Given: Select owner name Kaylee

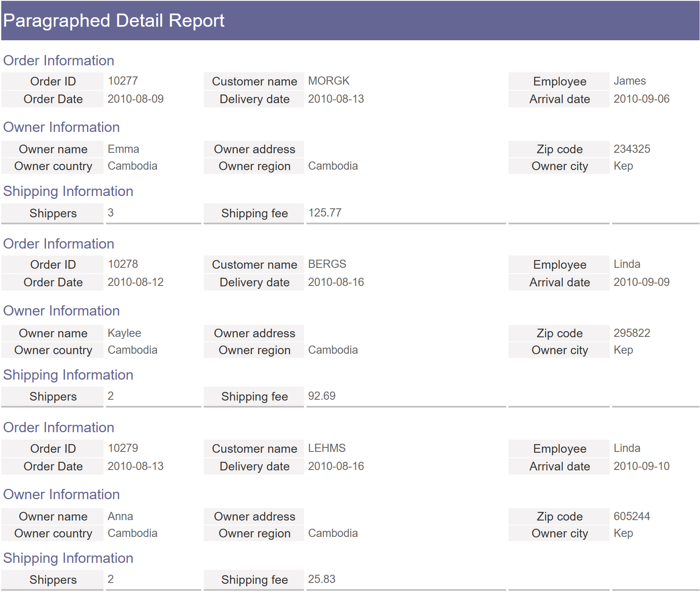Looking at the screenshot, I should tap(124, 333).
